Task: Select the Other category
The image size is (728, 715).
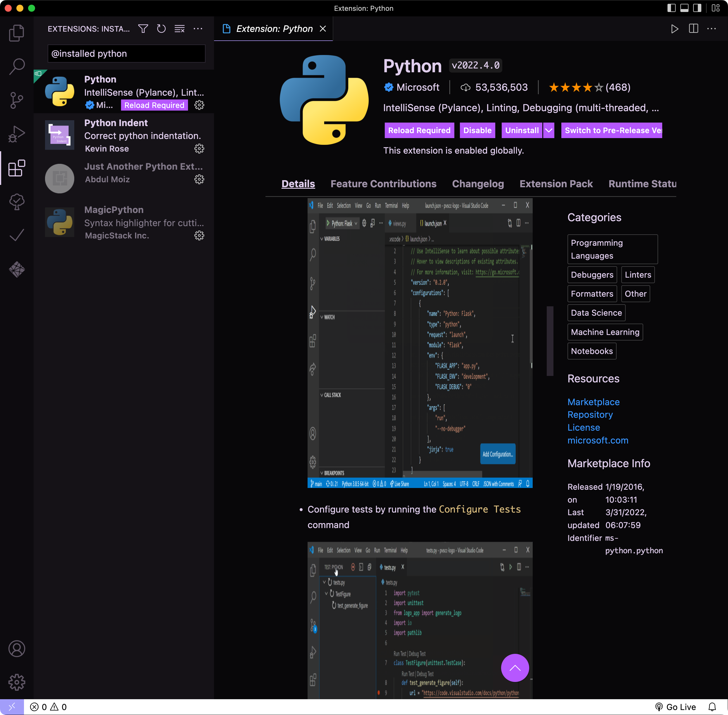Action: click(636, 294)
